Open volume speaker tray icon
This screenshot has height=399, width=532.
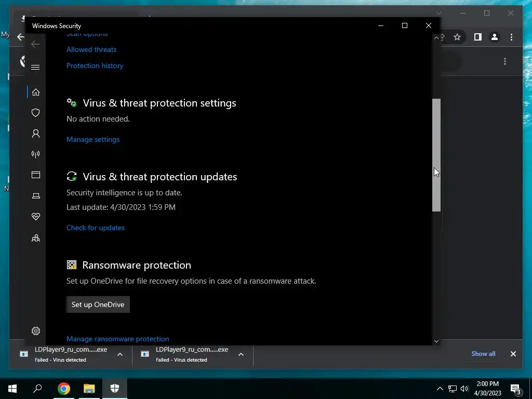click(464, 389)
